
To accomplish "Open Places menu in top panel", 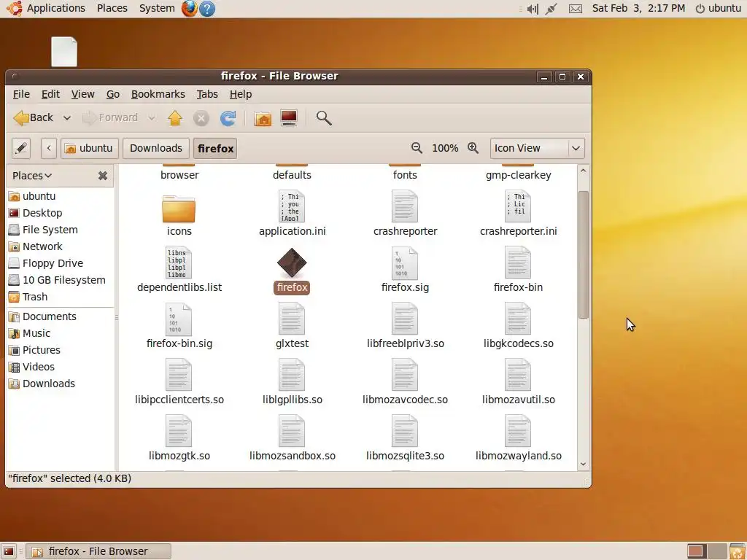I will pyautogui.click(x=112, y=8).
